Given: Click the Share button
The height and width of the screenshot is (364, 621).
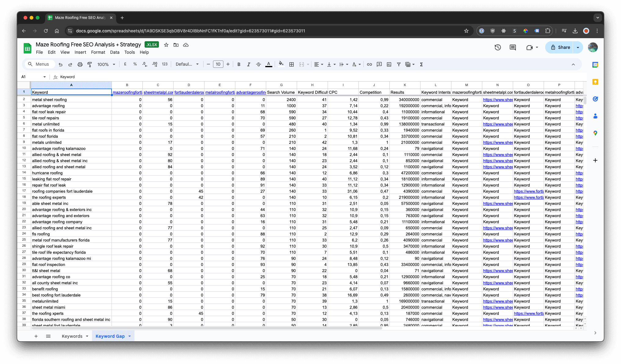Looking at the screenshot, I should pos(560,47).
